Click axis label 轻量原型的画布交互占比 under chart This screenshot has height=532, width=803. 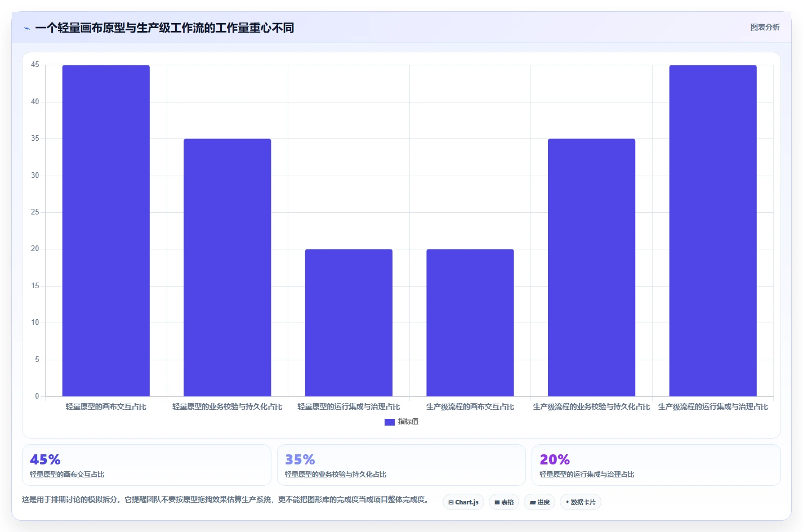[x=106, y=406]
